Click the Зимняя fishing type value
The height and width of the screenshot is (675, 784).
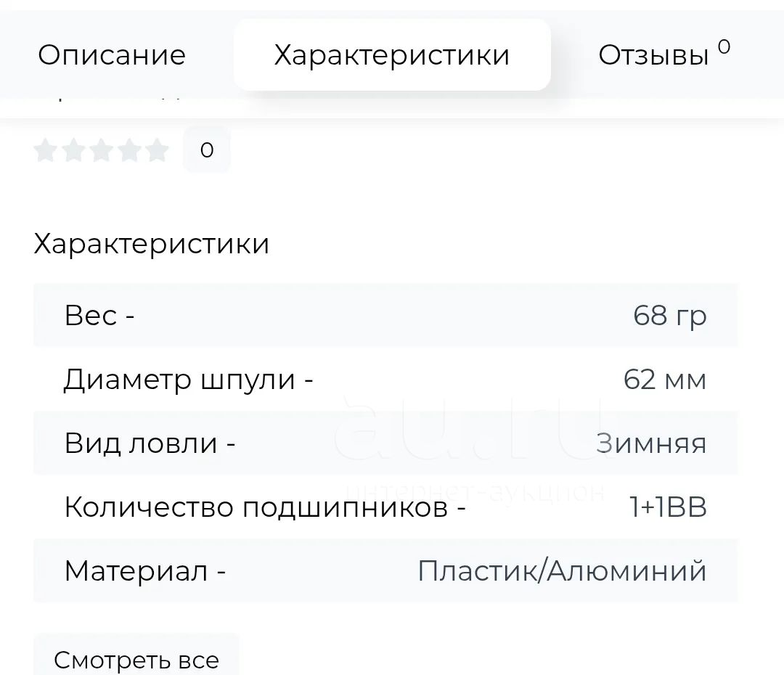pos(651,443)
